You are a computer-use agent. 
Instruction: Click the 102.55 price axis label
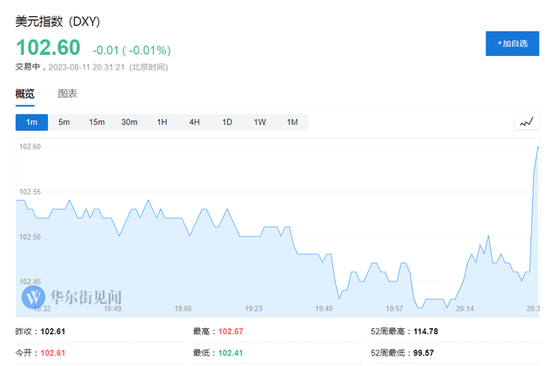30,192
